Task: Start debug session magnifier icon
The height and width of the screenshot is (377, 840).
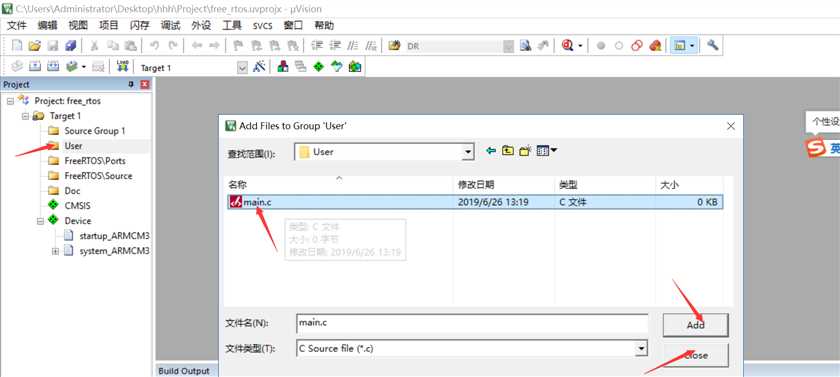Action: coord(567,46)
